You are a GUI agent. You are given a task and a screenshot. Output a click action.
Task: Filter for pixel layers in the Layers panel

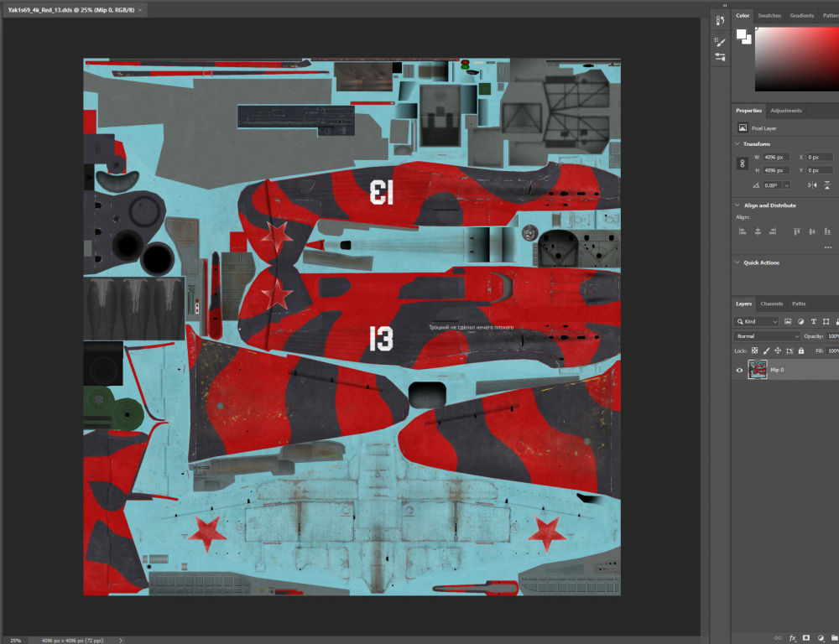(x=788, y=321)
